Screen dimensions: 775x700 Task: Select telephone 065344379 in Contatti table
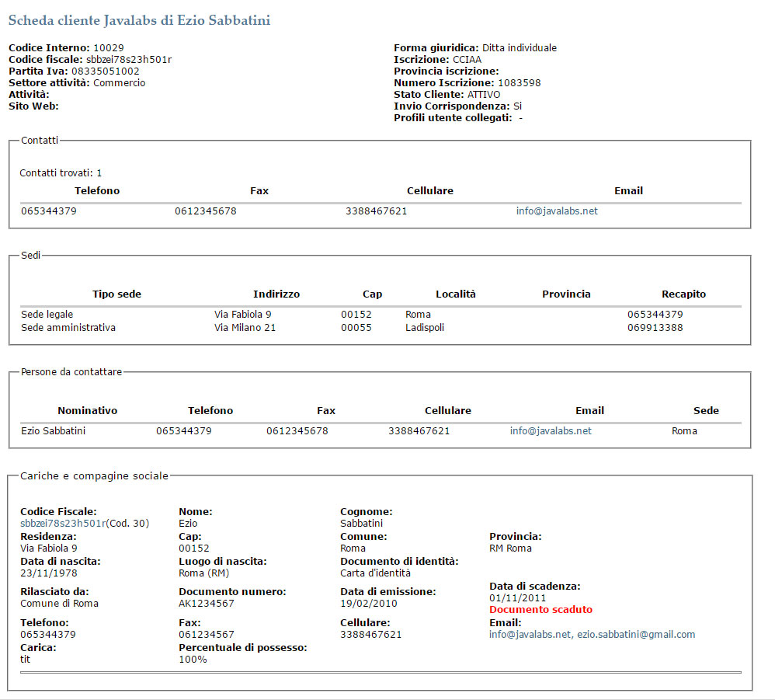pyautogui.click(x=48, y=211)
